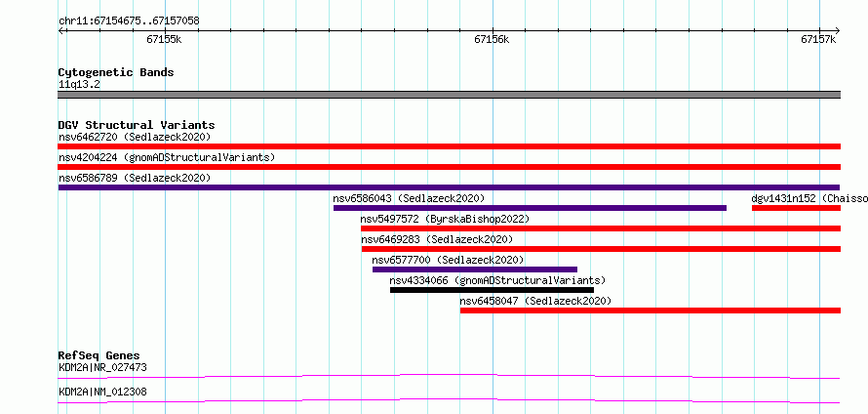Click the gray 11q13.2 cytogenetic band bar
This screenshot has height=414, width=868.
(x=449, y=95)
